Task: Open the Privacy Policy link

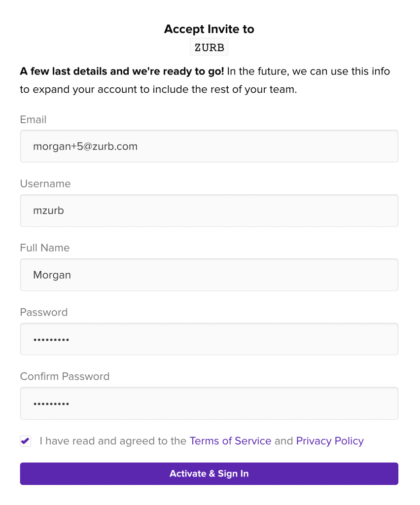Action: [x=330, y=441]
